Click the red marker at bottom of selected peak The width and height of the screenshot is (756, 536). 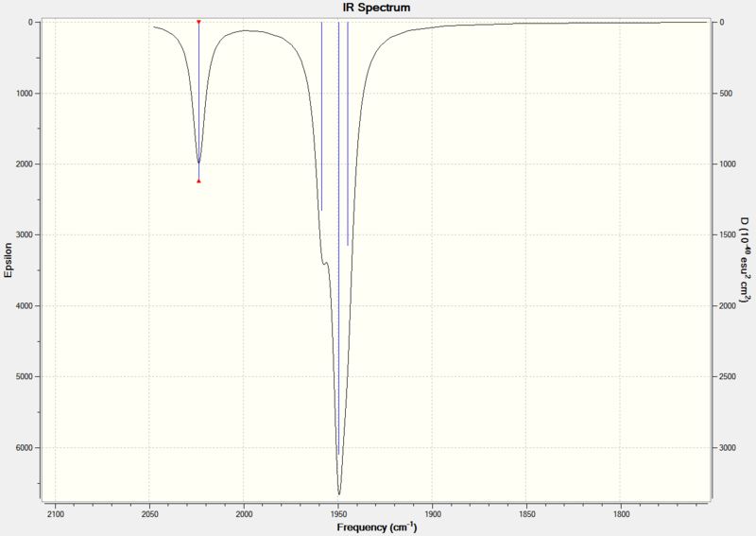[x=198, y=182]
